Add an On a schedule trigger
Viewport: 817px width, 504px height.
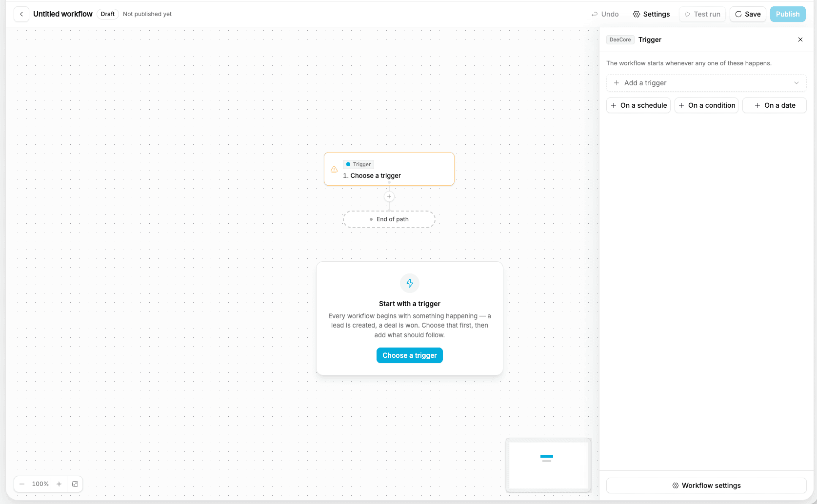[638, 105]
